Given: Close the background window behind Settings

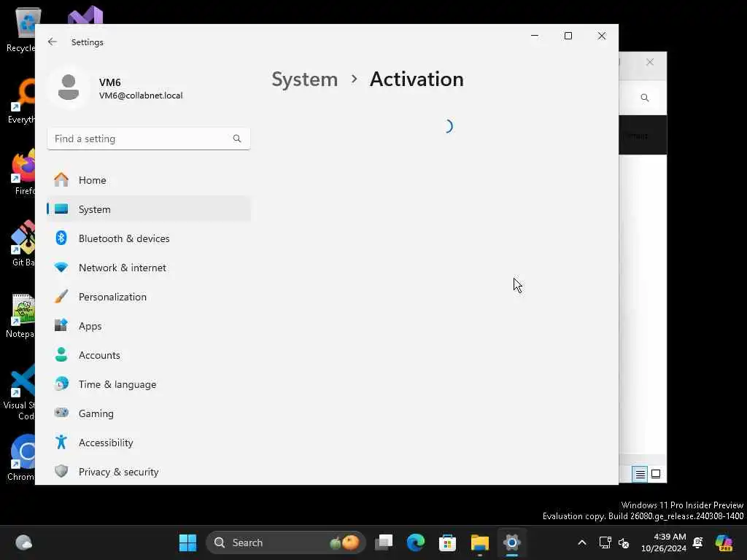Looking at the screenshot, I should (x=650, y=62).
